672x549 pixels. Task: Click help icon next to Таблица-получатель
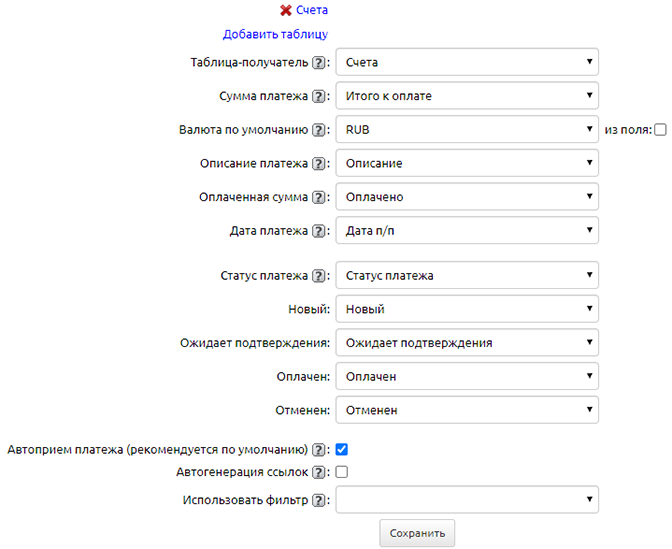(x=320, y=63)
